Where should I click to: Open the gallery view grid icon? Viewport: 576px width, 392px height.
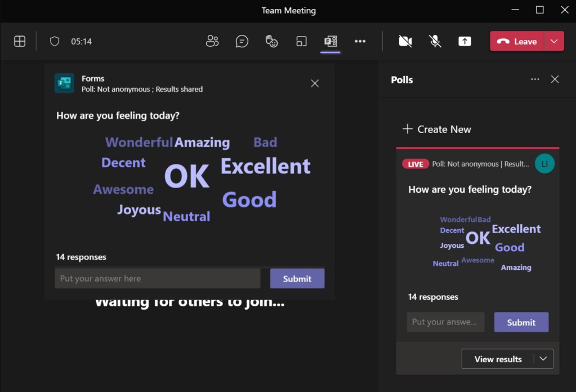[20, 41]
